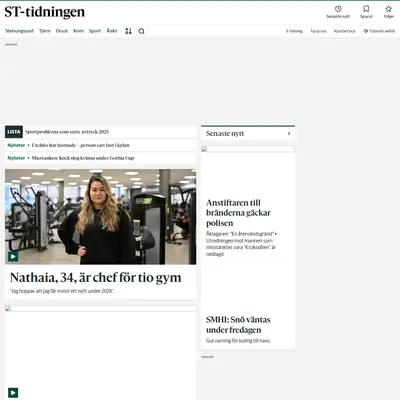Open the search magnifier icon
The image size is (400, 400).
tap(141, 31)
